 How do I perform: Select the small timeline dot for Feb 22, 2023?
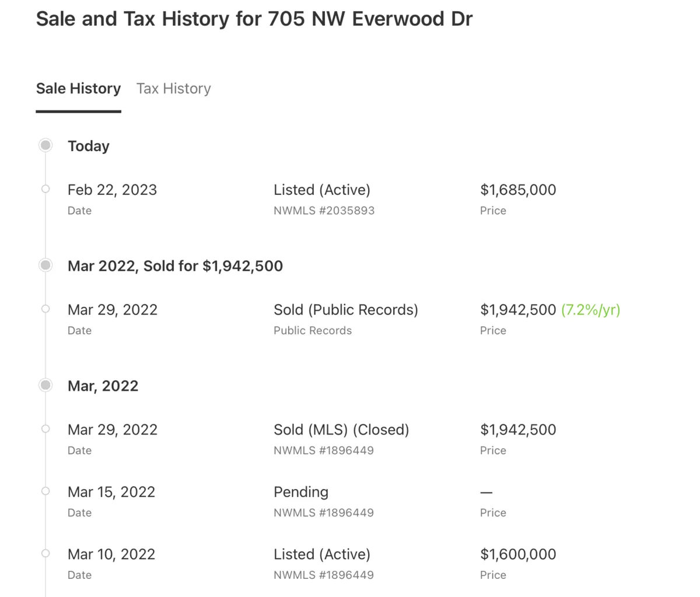(x=45, y=189)
